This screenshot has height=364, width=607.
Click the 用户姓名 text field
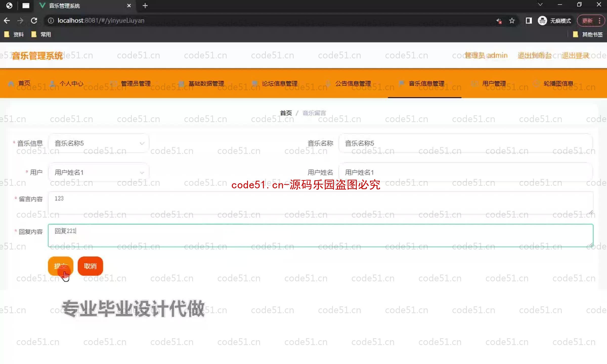(x=466, y=172)
